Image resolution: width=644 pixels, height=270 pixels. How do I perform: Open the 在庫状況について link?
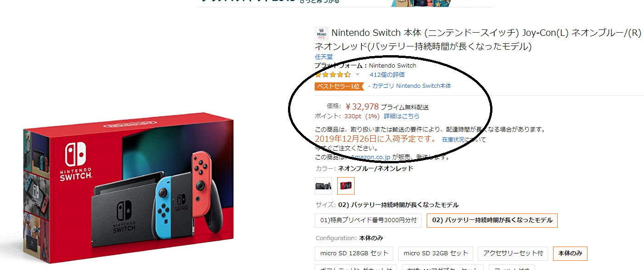point(464,139)
